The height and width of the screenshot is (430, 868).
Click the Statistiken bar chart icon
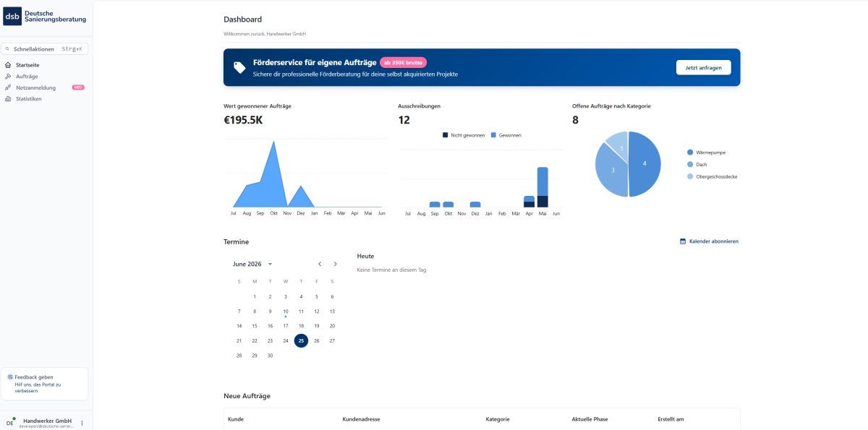[x=8, y=98]
